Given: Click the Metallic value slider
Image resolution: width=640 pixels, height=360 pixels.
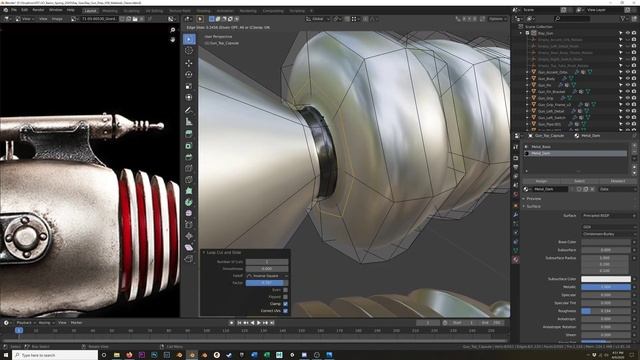Looking at the screenshot, I should (x=606, y=287).
